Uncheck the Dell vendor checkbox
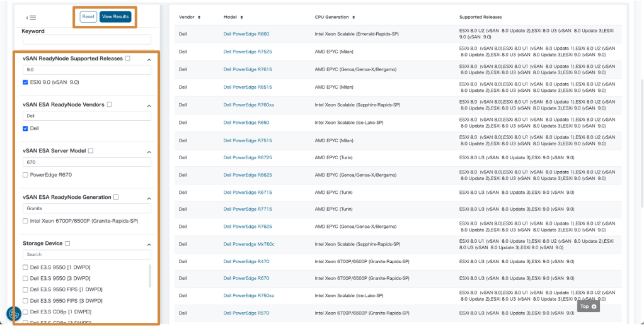Screen dimensions: 644x326 (25, 128)
